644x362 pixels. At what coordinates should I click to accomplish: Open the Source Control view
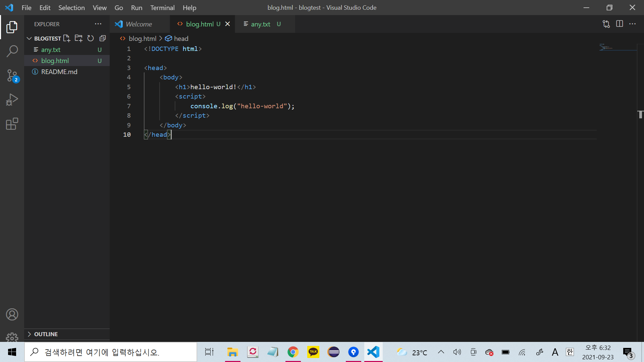[12, 75]
